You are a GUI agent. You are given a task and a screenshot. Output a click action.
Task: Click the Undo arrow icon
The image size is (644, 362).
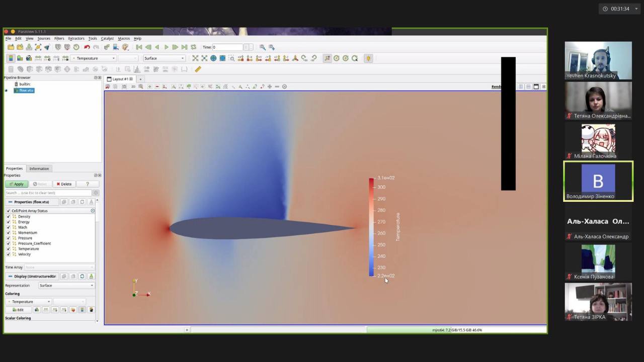coord(87,47)
